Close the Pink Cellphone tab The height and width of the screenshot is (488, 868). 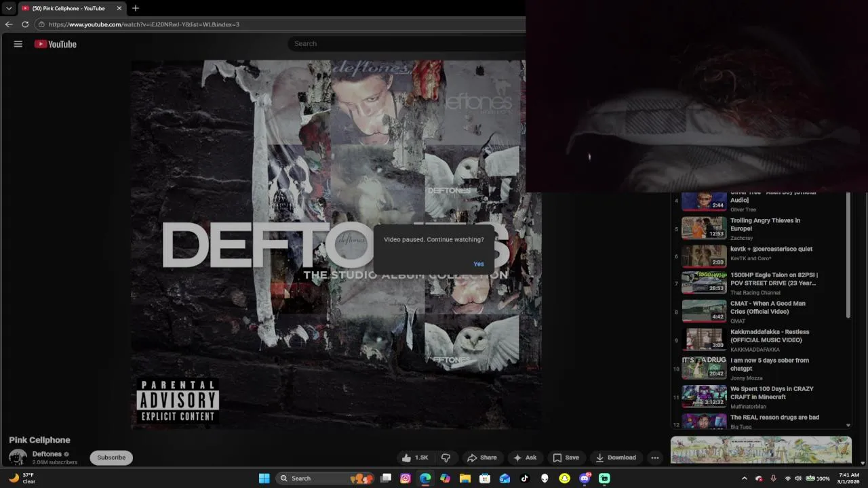tap(119, 8)
